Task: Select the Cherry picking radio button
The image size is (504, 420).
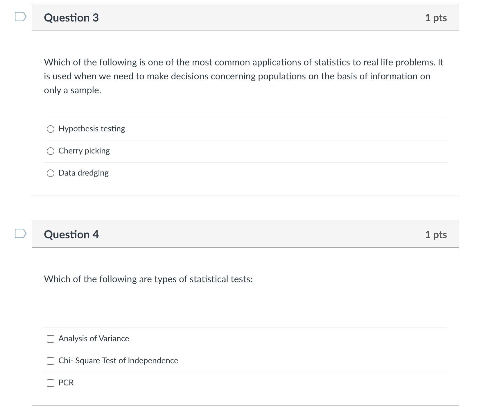Action: coord(51,151)
